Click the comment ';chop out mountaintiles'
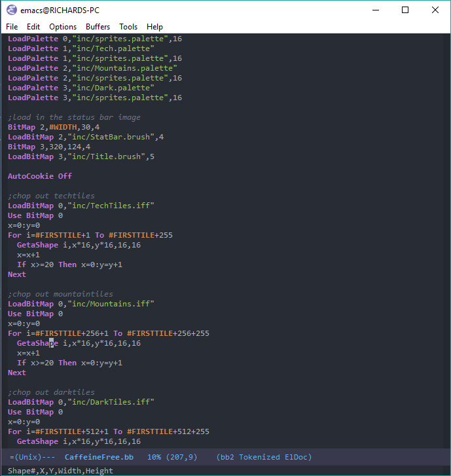The width and height of the screenshot is (451, 476). click(x=60, y=294)
